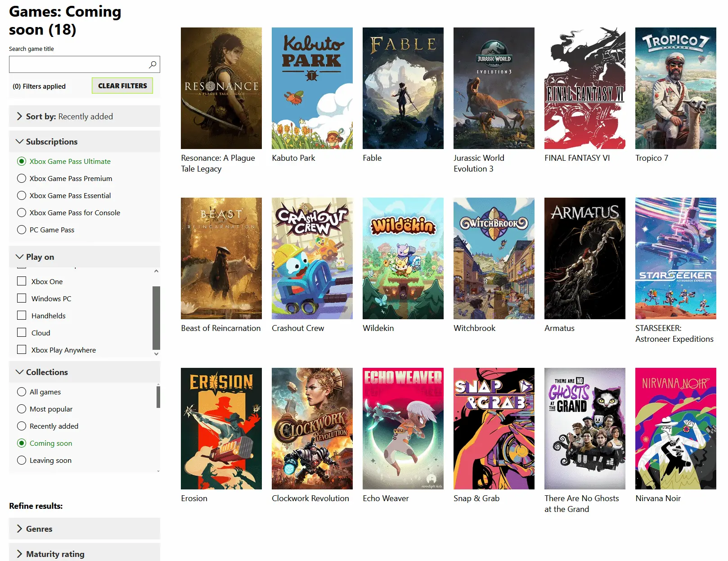Choose Xbox Game Pass Essential

[x=22, y=195]
